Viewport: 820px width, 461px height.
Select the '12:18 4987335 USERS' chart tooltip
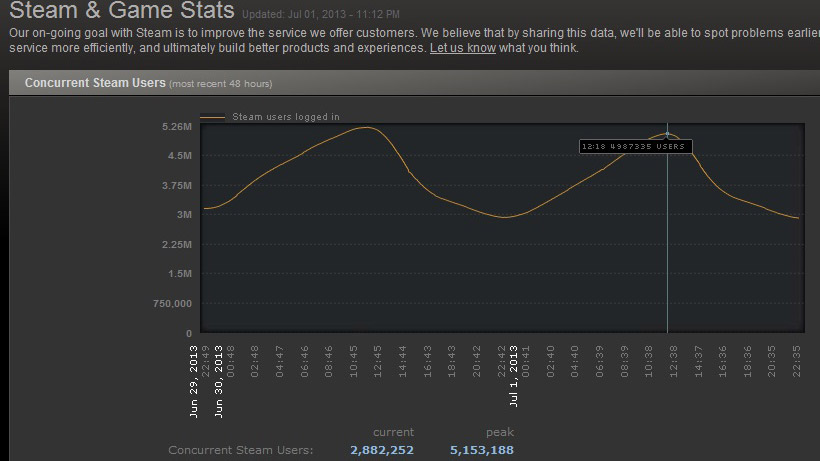[635, 146]
